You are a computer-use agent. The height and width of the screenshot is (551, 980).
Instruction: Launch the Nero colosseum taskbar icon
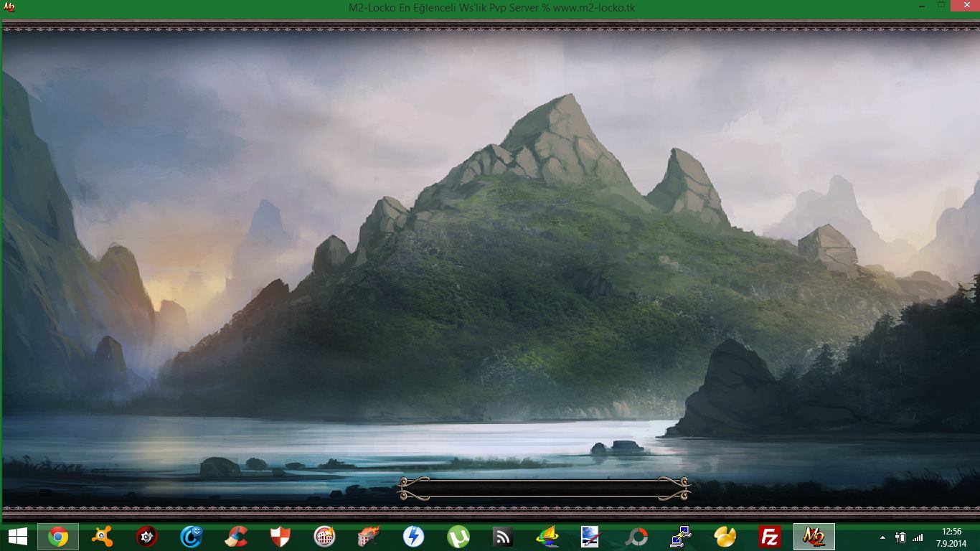[x=325, y=537]
